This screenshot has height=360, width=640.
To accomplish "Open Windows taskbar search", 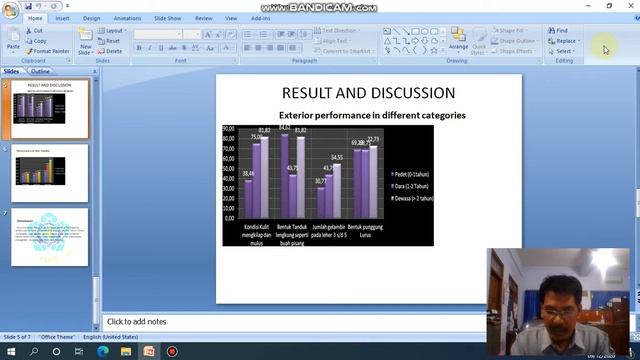I will pos(34,351).
